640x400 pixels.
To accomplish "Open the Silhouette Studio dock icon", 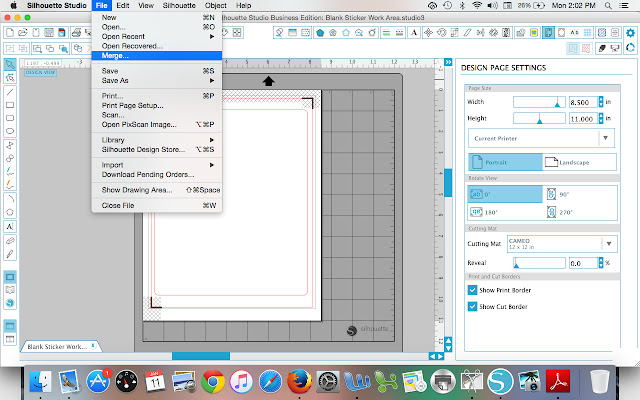I will coord(500,382).
